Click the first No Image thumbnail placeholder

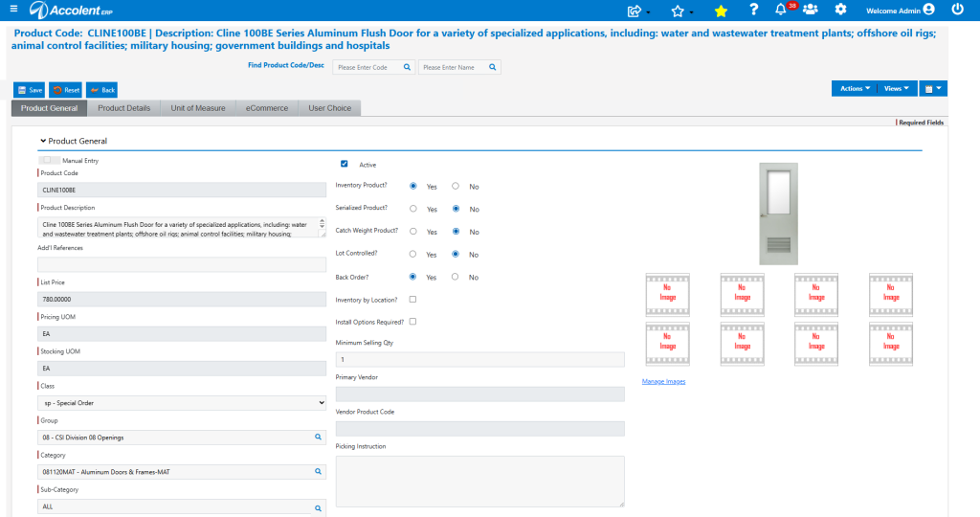(x=667, y=295)
